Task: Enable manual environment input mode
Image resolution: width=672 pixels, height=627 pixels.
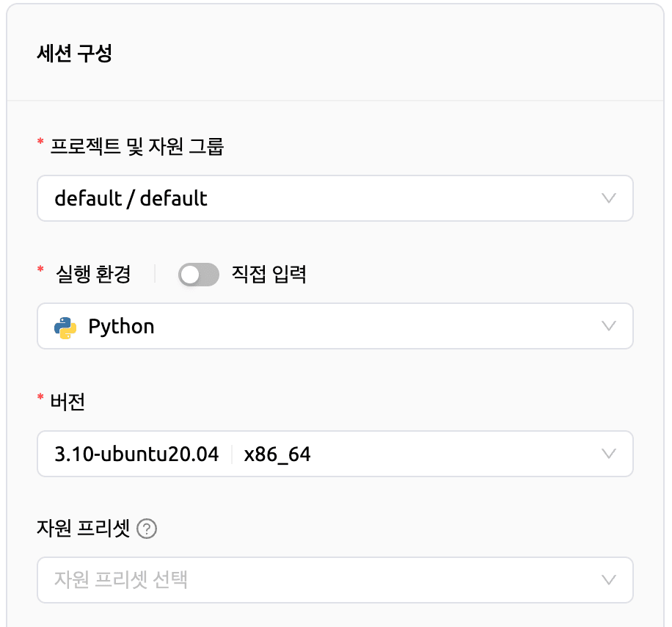Action: pos(197,274)
